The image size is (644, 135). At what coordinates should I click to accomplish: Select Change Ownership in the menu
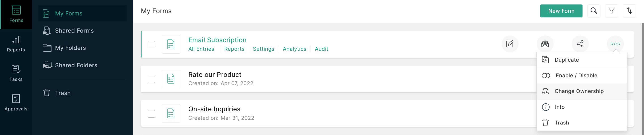tap(579, 91)
